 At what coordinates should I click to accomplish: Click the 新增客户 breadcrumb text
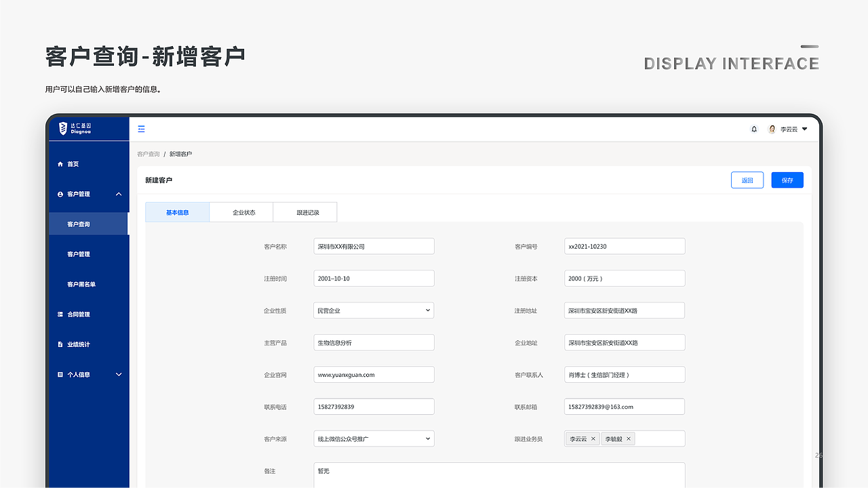(x=180, y=155)
